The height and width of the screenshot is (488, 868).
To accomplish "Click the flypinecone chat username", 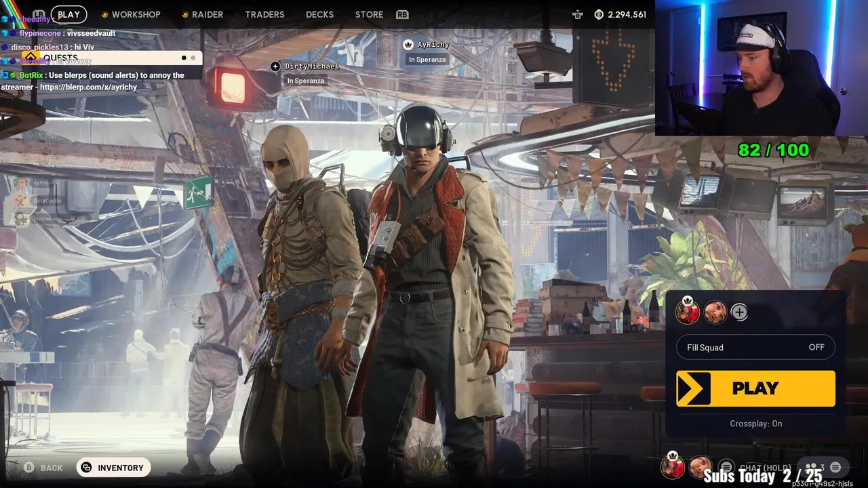I will pos(39,33).
